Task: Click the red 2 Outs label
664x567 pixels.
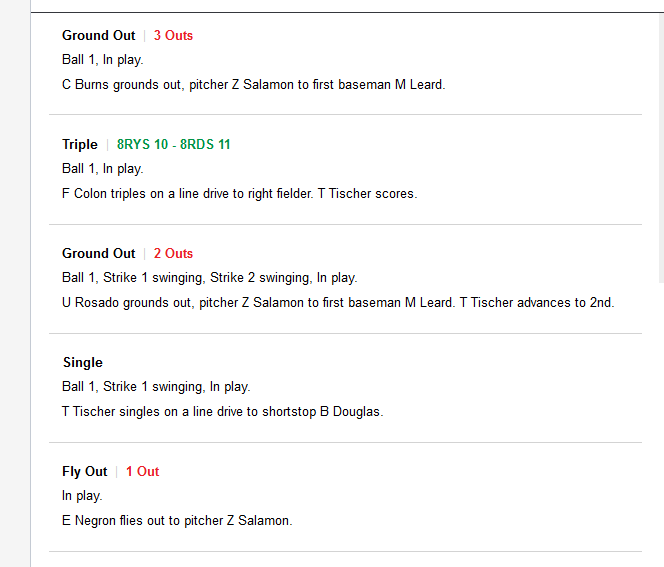Action: [x=173, y=253]
